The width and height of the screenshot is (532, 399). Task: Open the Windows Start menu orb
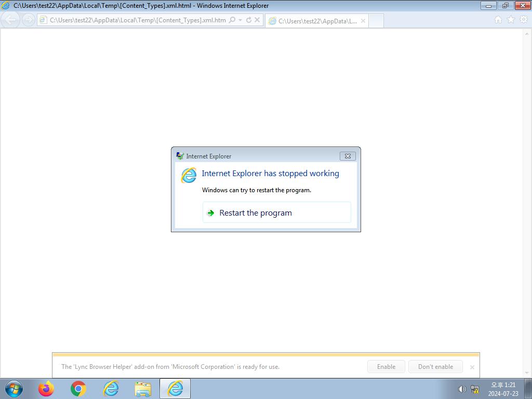(x=14, y=389)
